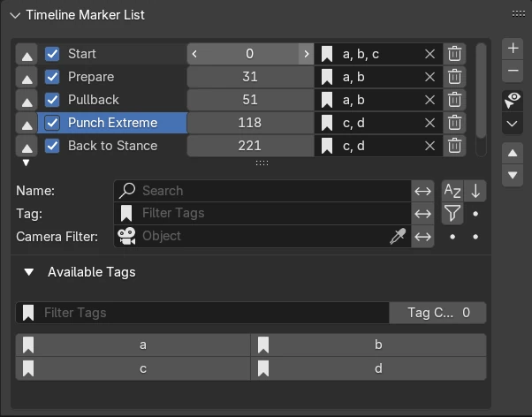Uncheck the Start marker checkbox

(x=52, y=54)
